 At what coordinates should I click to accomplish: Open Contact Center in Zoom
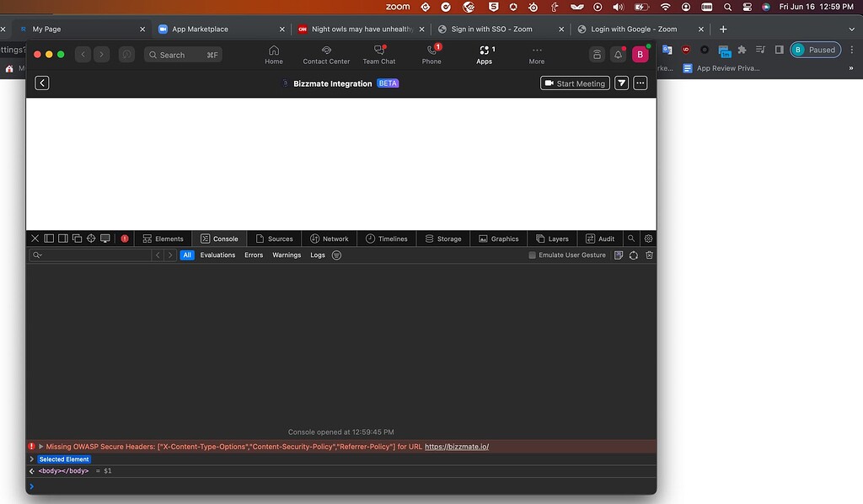[x=325, y=55]
